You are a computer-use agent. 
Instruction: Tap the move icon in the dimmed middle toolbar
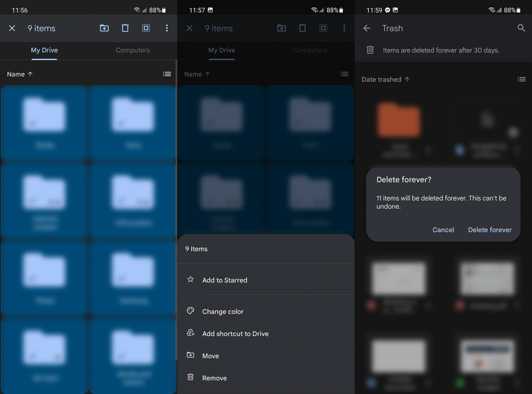coord(282,28)
